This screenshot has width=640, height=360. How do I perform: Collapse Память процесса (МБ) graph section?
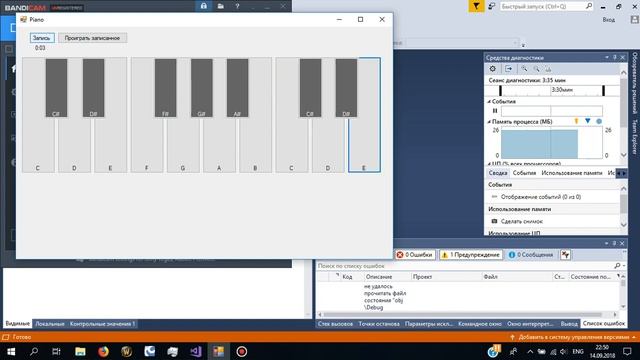coord(489,122)
